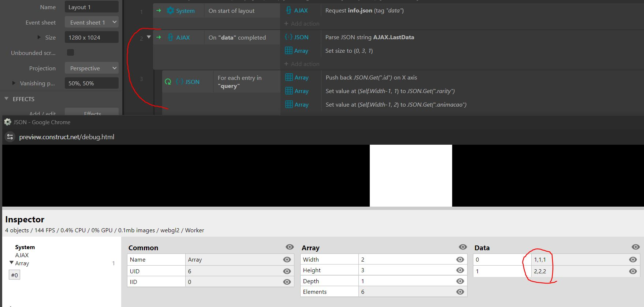
Task: Open the Projection dropdown
Action: coord(92,68)
